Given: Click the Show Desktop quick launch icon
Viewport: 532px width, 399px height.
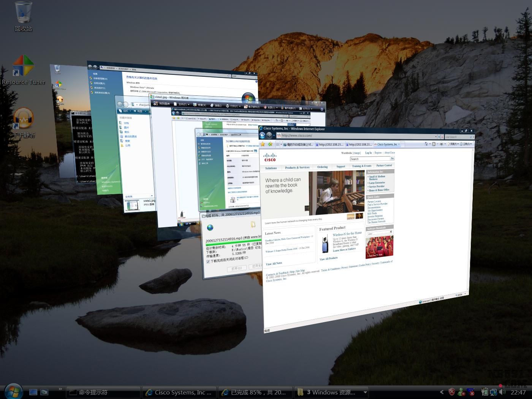Looking at the screenshot, I should click(x=33, y=392).
